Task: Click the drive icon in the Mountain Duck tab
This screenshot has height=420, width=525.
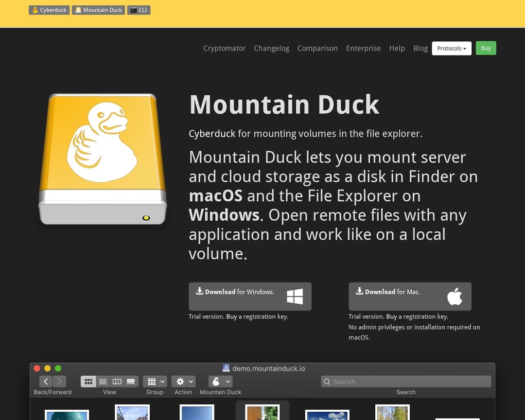Action: pos(78,10)
